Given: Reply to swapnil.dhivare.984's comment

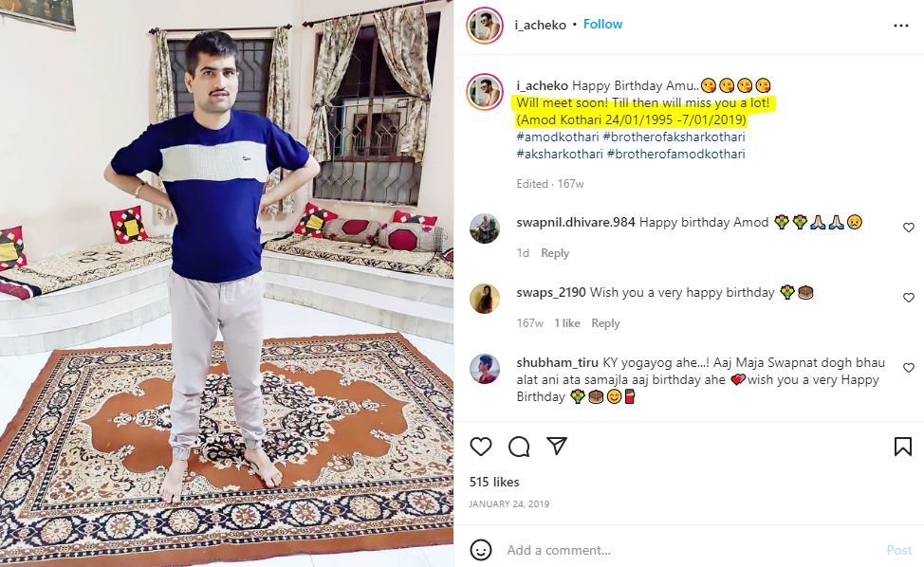Looking at the screenshot, I should [x=555, y=253].
